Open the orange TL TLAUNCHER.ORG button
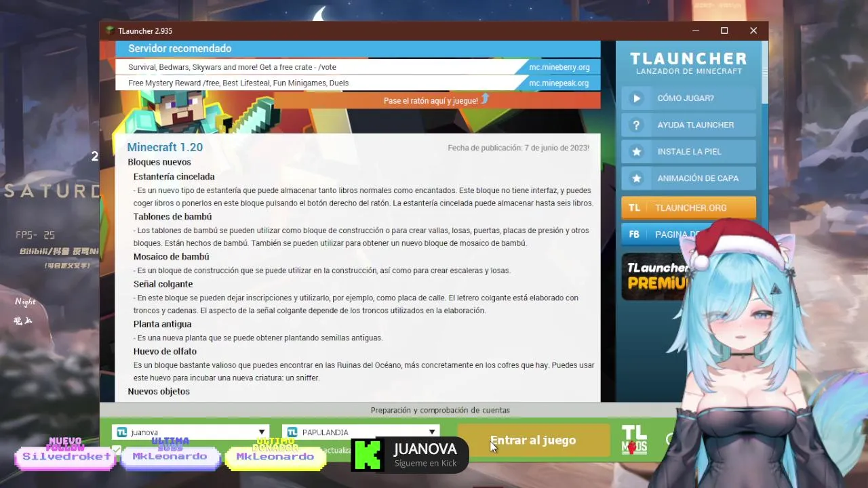This screenshot has height=488, width=868. click(x=688, y=208)
